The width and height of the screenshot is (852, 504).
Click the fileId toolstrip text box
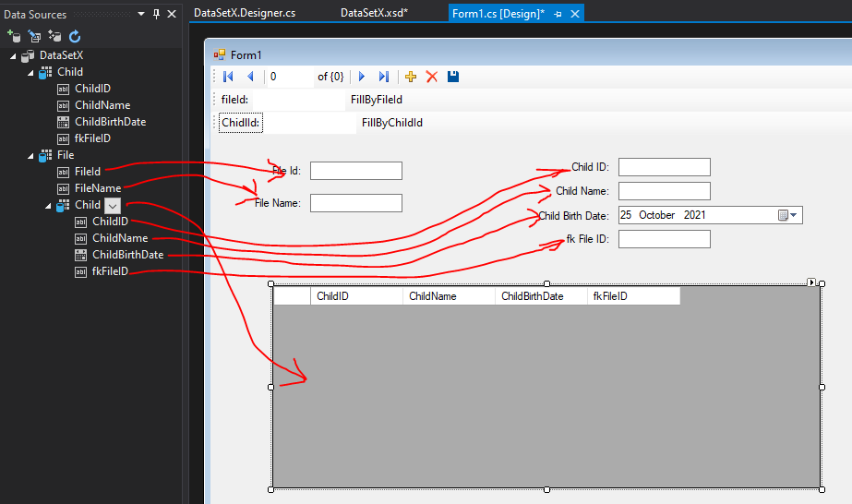(298, 100)
